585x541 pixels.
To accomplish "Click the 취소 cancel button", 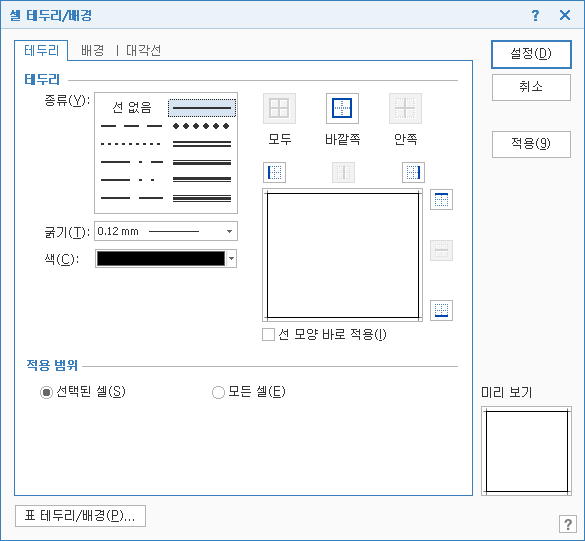I will click(531, 87).
